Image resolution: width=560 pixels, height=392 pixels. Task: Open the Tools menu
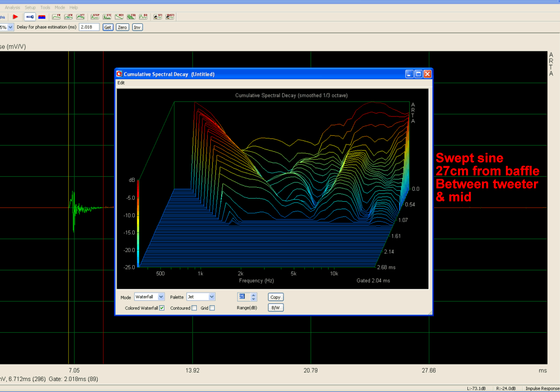(45, 7)
